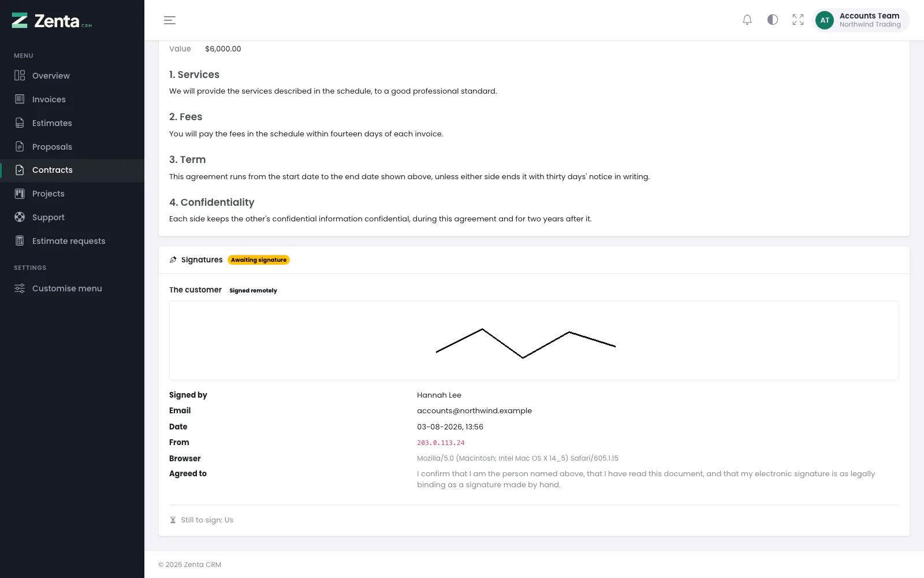The image size is (924, 578).
Task: Open Projects from the menu
Action: 72,194
